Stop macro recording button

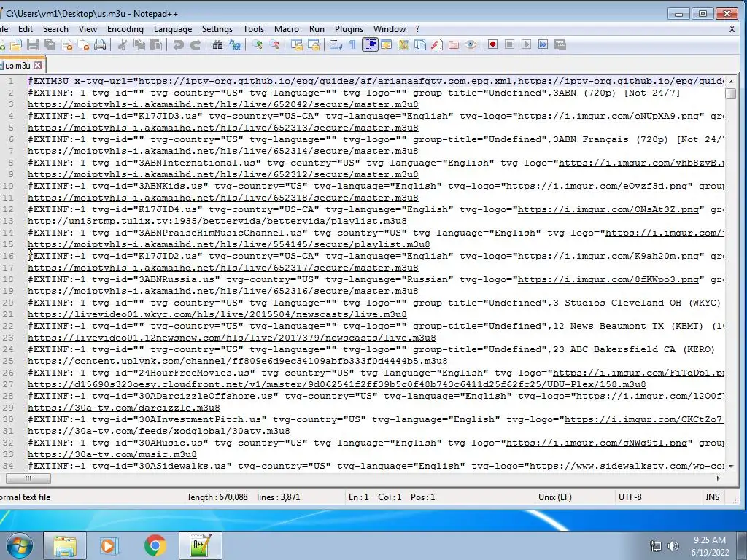(509, 44)
